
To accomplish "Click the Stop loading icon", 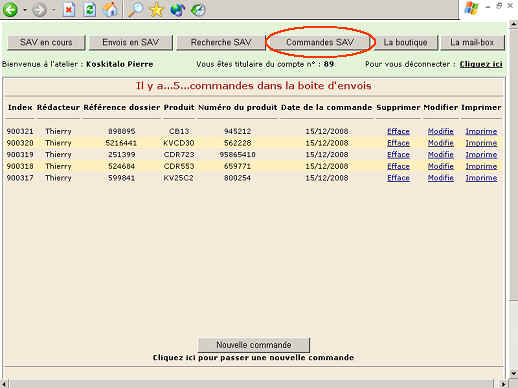I will (69, 10).
